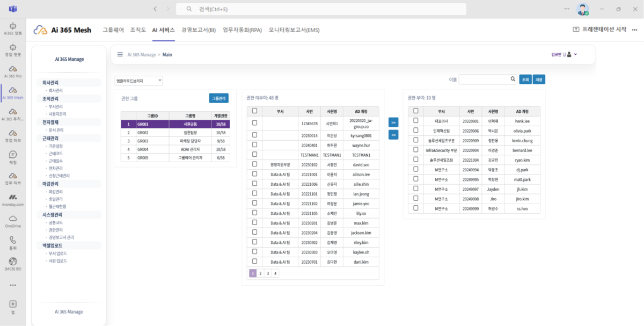Tick the checkbox for ryan.kim
The width and height of the screenshot is (644, 326).
tap(415, 160)
